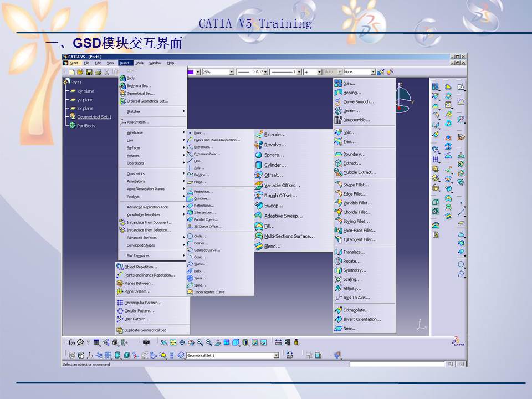The height and width of the screenshot is (399, 532).
Task: Open the Geometrical Set.1 work object dropdown
Action: coord(275,354)
